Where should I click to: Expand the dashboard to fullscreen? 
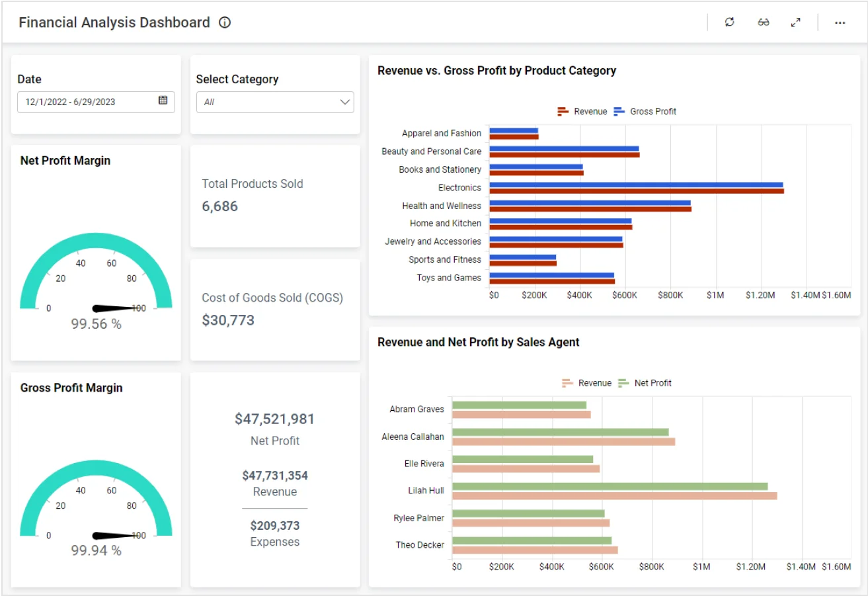tap(796, 22)
